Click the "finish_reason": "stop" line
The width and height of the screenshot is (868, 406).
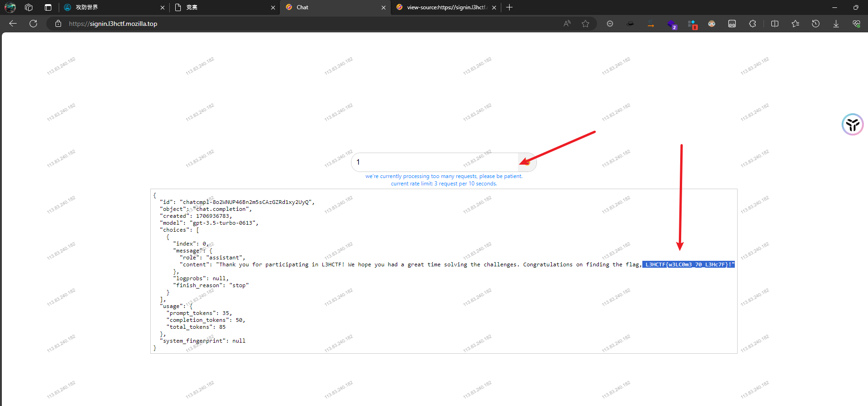pos(211,285)
